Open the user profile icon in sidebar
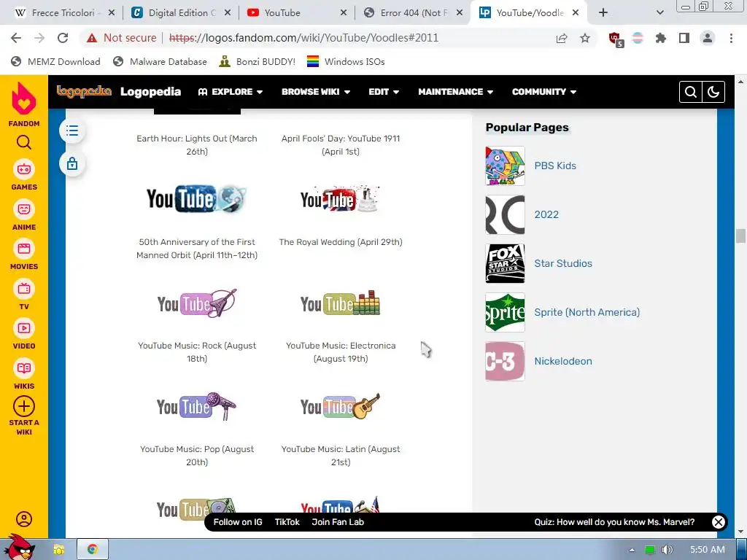 pos(24,519)
